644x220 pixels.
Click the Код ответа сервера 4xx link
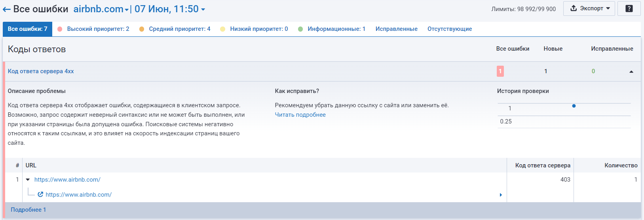(41, 71)
